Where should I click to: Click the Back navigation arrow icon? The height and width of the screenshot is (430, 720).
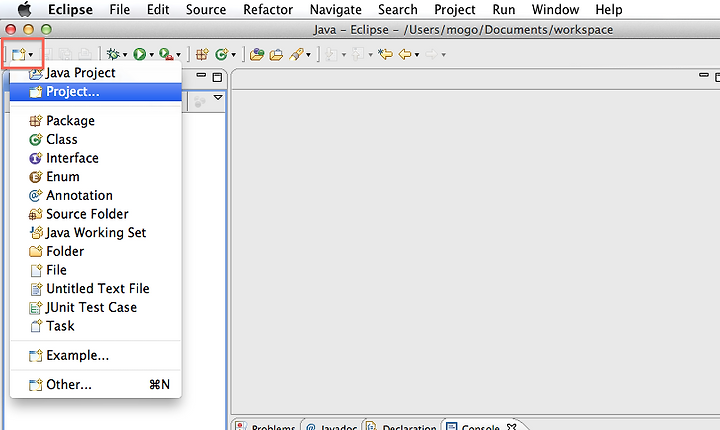point(405,54)
